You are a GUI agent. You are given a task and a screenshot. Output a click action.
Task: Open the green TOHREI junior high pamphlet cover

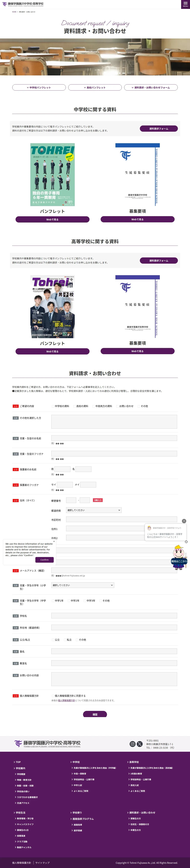pos(53,175)
